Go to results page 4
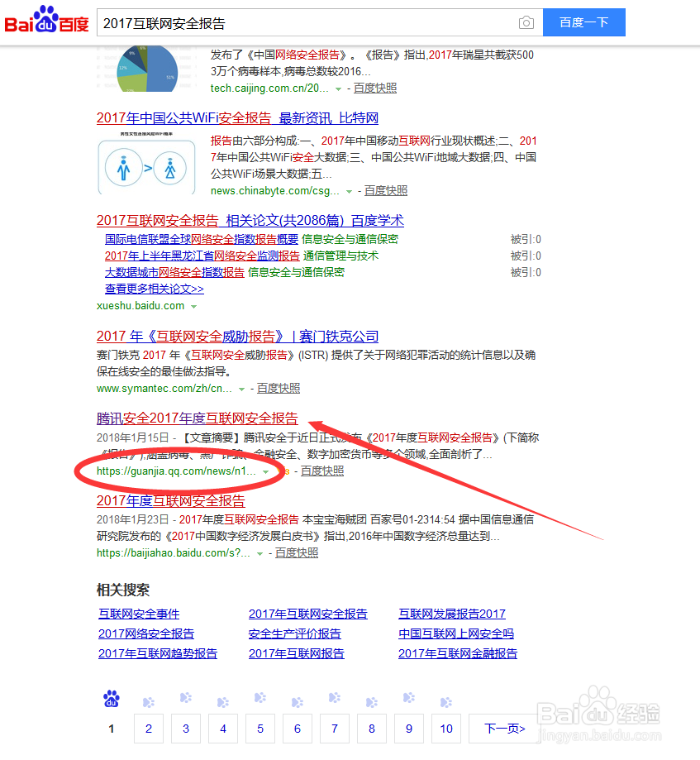The image size is (700, 760). pyautogui.click(x=223, y=729)
